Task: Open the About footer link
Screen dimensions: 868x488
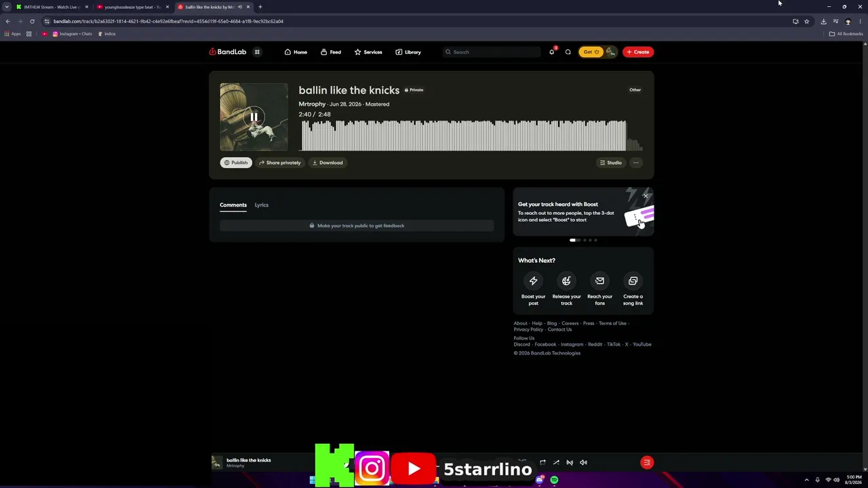Action: pyautogui.click(x=520, y=323)
